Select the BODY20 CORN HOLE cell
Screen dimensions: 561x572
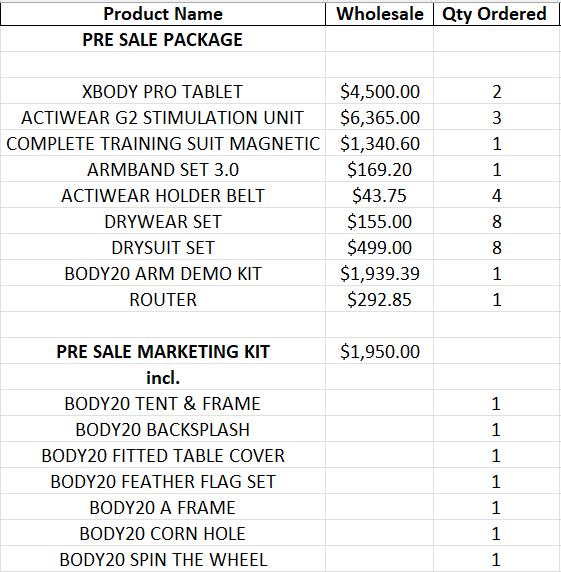point(163,533)
